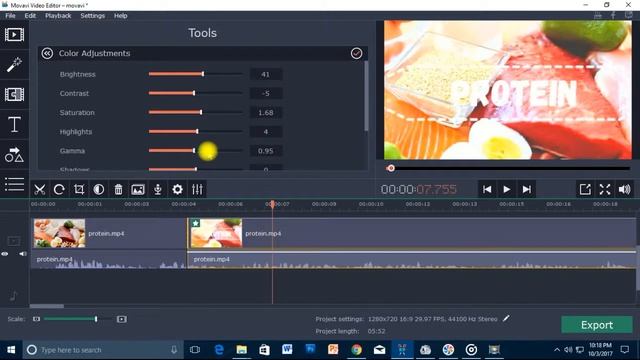
Task: Click the Highlights value field 4
Action: pyautogui.click(x=266, y=132)
